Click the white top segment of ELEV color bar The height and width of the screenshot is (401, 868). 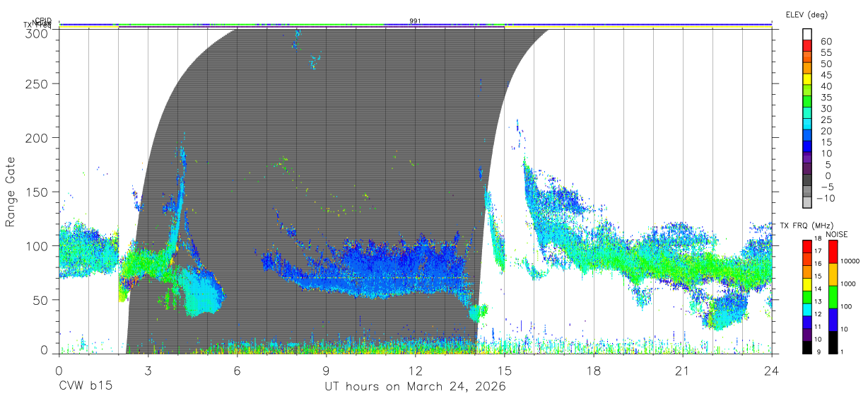tap(807, 35)
